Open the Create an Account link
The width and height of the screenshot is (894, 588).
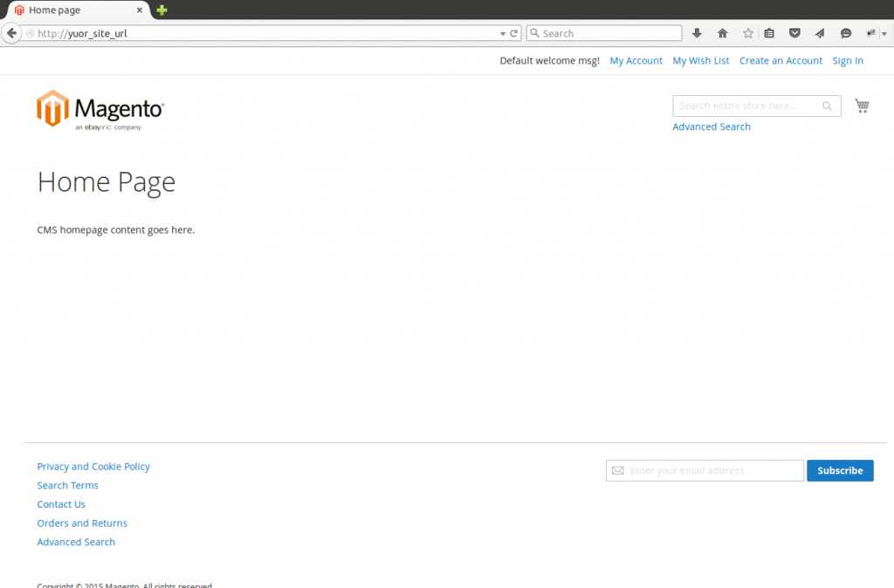[x=781, y=61]
